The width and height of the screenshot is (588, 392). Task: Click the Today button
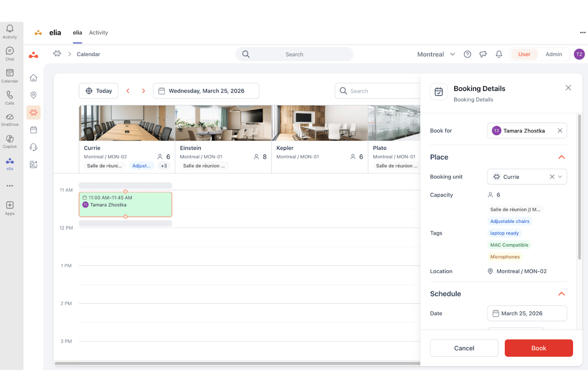99,91
